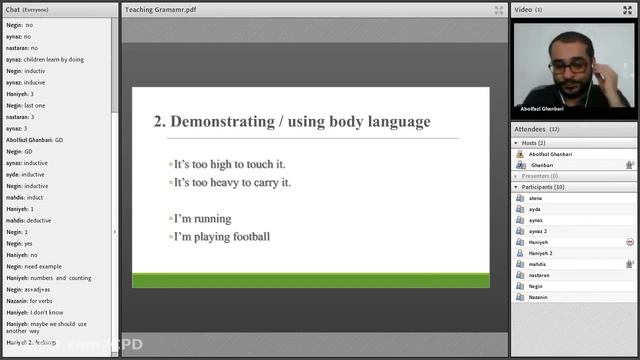The width and height of the screenshot is (640, 360).
Task: Select participant ayda
Action: 574,209
